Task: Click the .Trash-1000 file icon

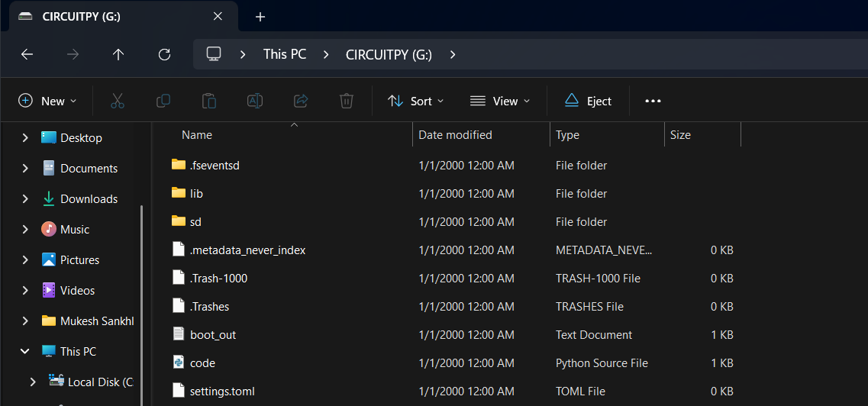Action: click(178, 278)
